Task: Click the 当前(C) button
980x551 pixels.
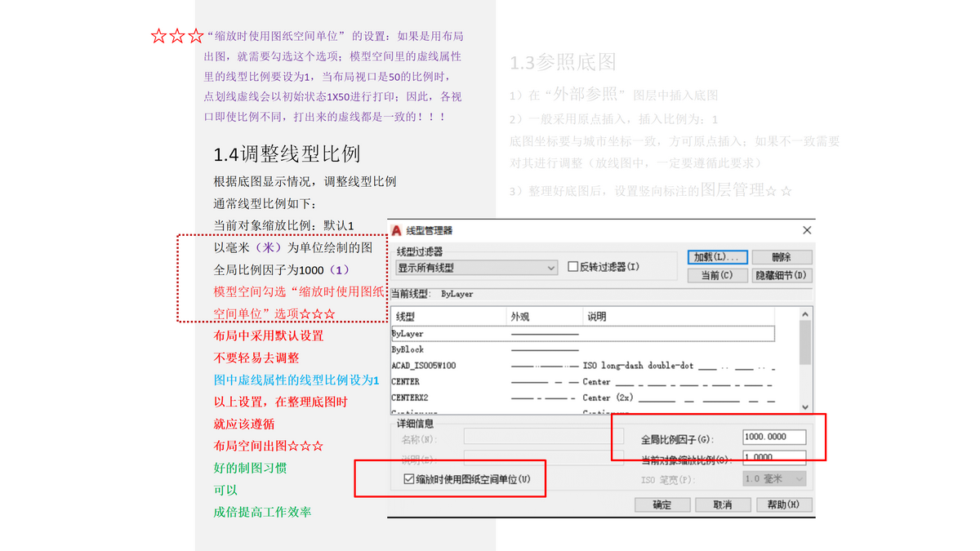Action: point(718,274)
